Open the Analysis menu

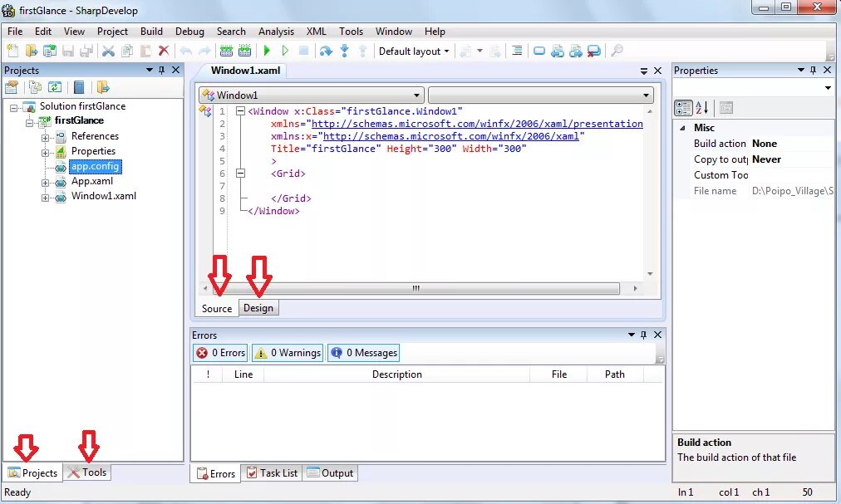pyautogui.click(x=276, y=32)
